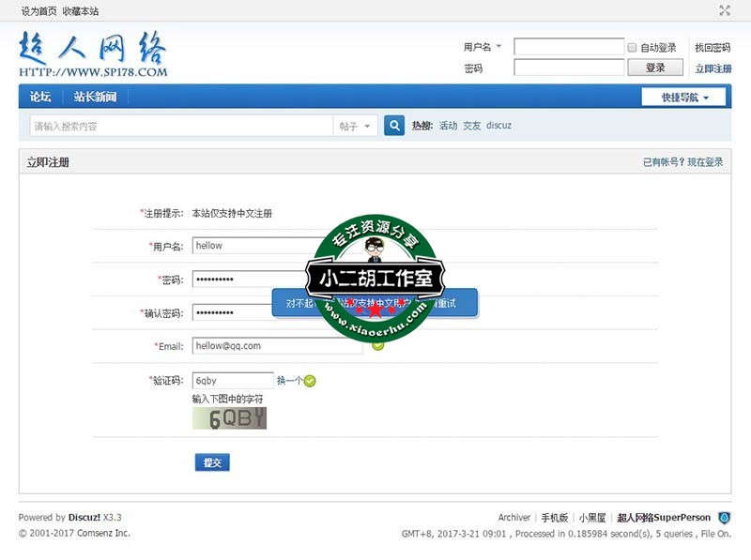
Task: Click the 登录 login button
Action: [x=655, y=68]
